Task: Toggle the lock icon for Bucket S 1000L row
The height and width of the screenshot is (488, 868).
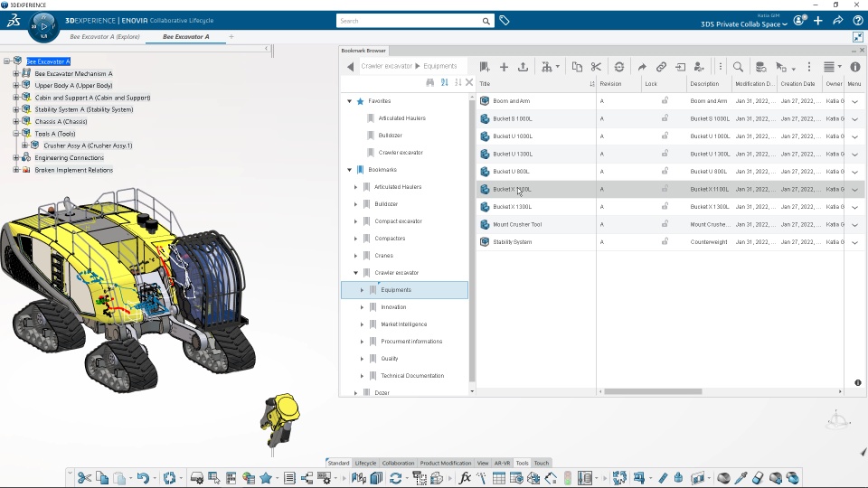Action: click(x=665, y=118)
